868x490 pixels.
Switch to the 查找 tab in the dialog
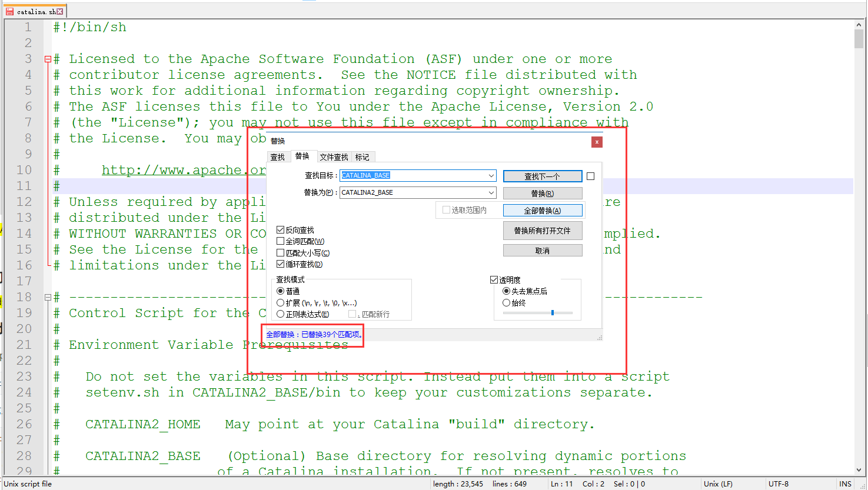278,157
